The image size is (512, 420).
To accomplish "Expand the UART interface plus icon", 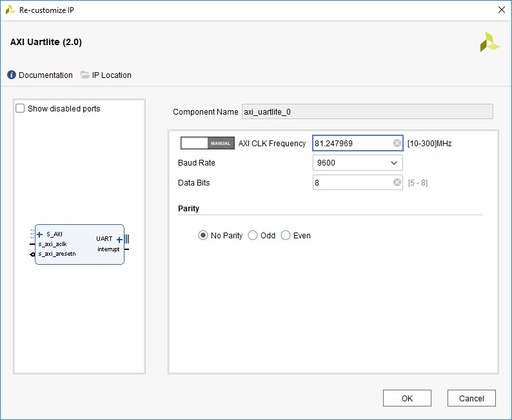I will pyautogui.click(x=119, y=240).
